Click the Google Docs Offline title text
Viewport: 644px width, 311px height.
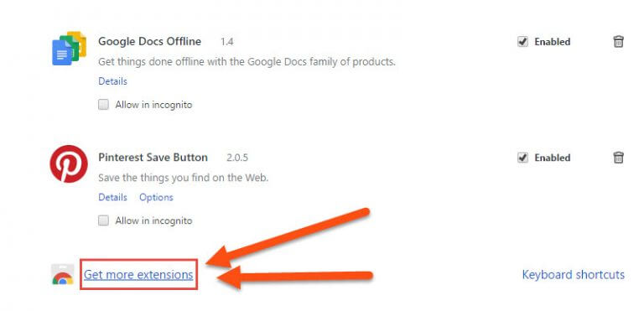coord(149,41)
